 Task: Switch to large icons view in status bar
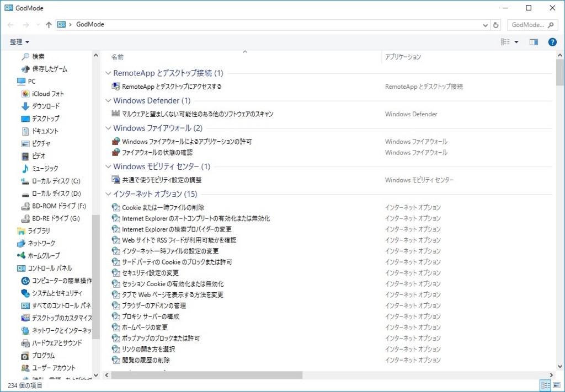point(556,385)
